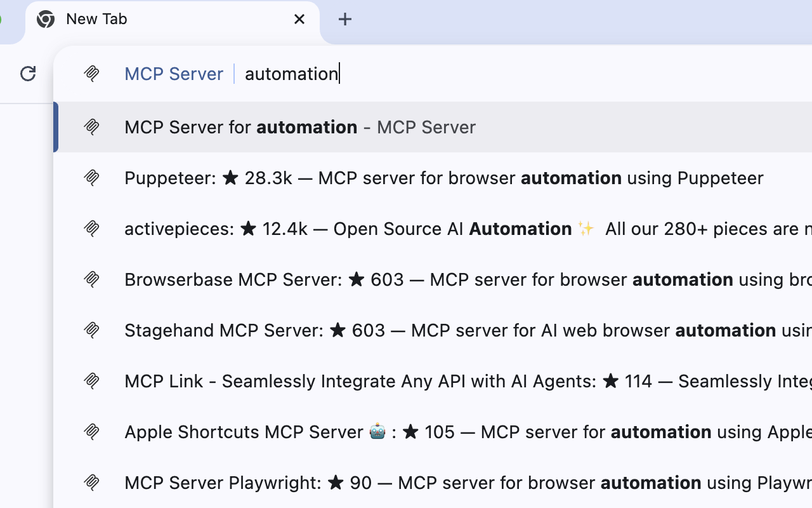This screenshot has width=812, height=508.
Task: Click the reload page icon
Action: coord(27,74)
